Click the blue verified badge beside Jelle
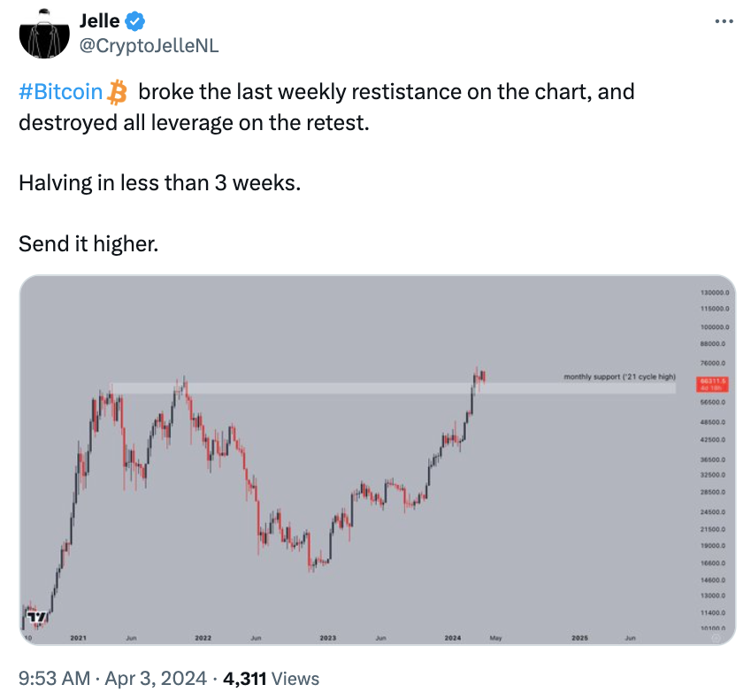This screenshot has height=700, width=751. coord(135,21)
